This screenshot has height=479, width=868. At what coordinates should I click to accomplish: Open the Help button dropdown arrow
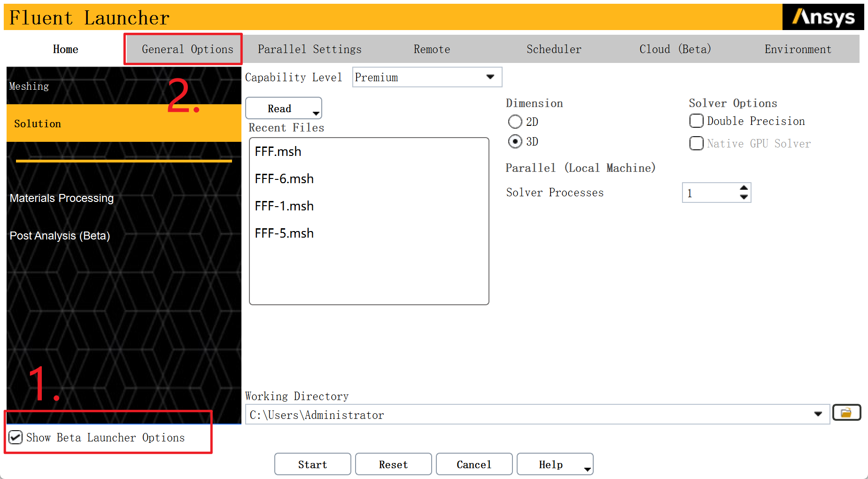pos(587,469)
